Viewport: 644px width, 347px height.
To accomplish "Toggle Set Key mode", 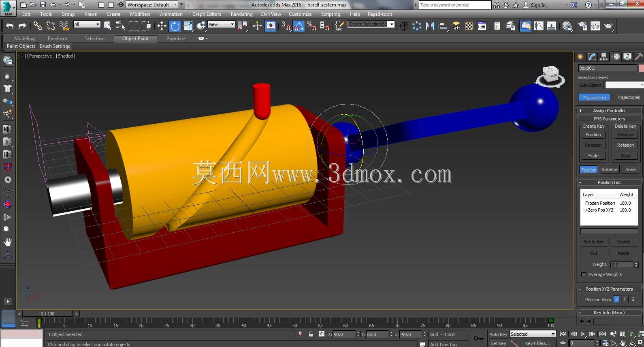I will pyautogui.click(x=498, y=343).
